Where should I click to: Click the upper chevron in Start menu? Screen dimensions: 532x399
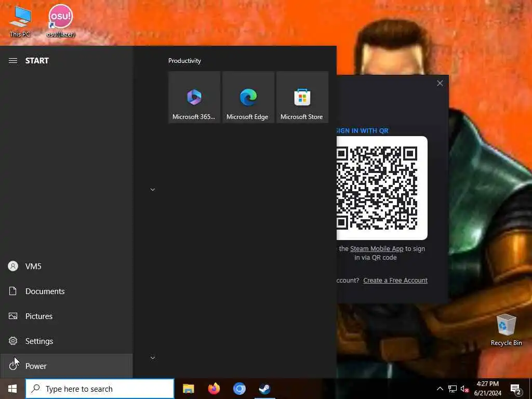pyautogui.click(x=153, y=190)
